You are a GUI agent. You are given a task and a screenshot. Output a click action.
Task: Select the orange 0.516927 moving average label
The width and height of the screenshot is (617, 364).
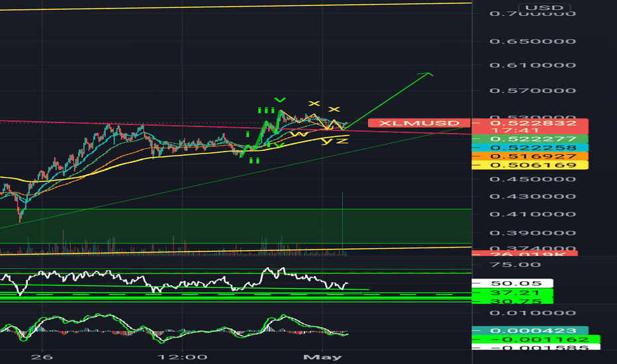pyautogui.click(x=530, y=156)
